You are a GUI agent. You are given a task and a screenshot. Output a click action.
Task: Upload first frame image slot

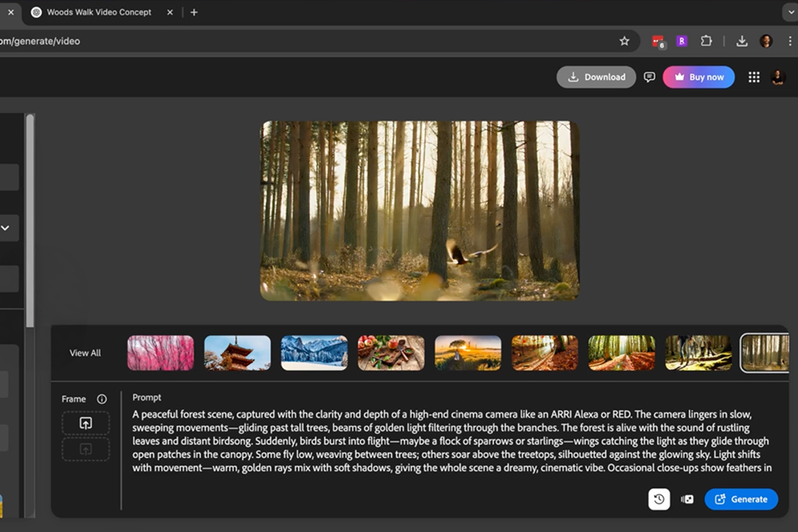click(86, 423)
